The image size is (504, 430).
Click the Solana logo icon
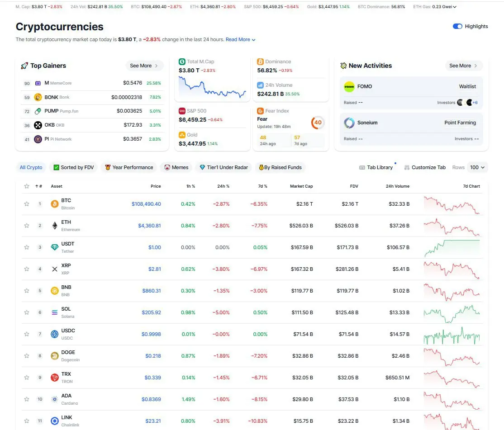[x=55, y=312]
